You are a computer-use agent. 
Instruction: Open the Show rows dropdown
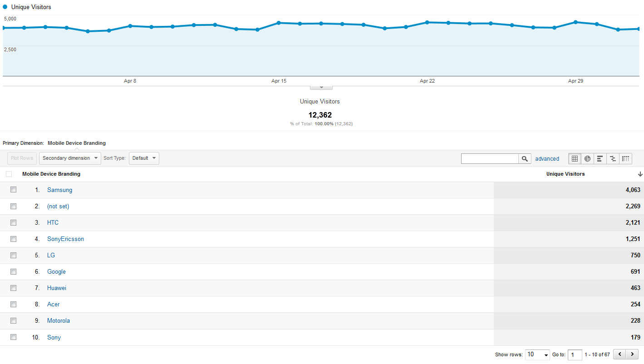[x=537, y=354]
